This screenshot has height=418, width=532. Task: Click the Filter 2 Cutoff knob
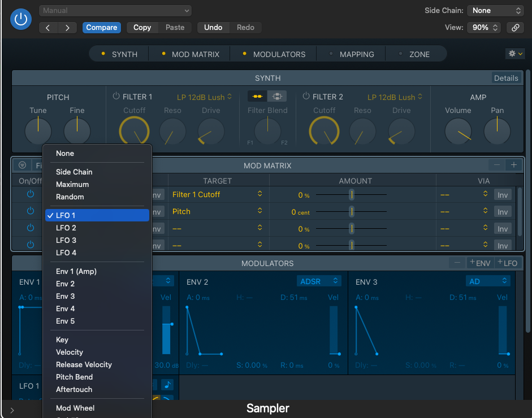324,131
